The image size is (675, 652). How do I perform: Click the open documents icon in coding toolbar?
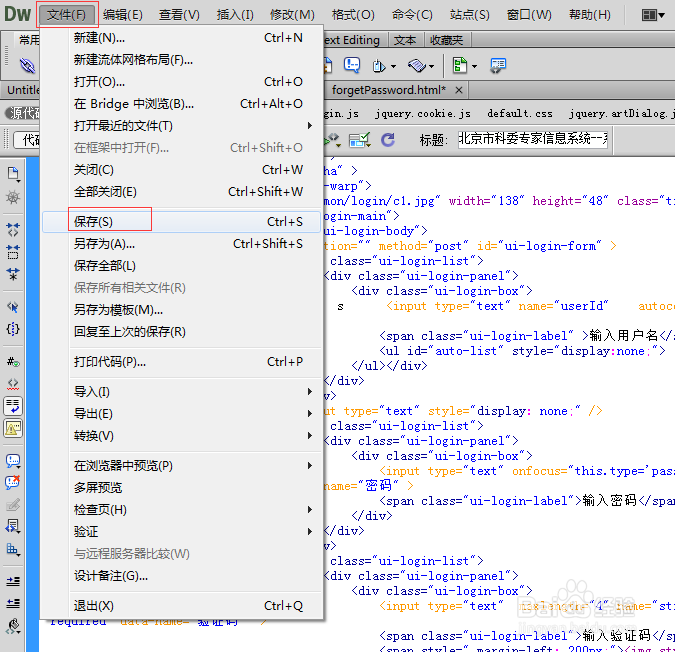[13, 174]
